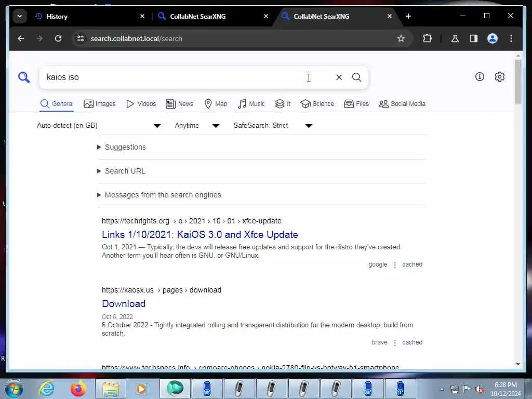The height and width of the screenshot is (399, 532).
Task: Open more options for the brave result
Action: [x=395, y=343]
